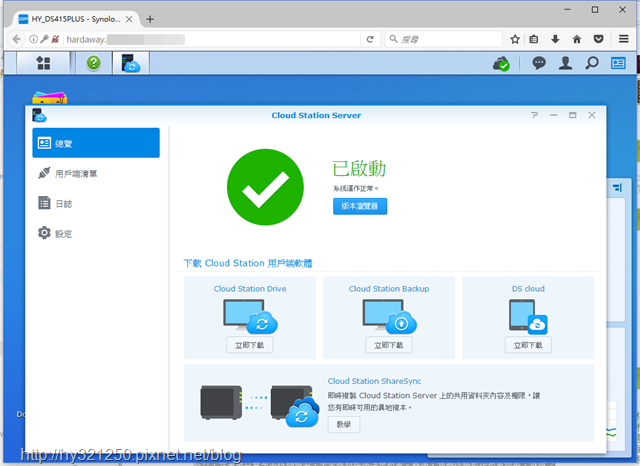
Task: Click the Cloud Station Drive monitor icon
Action: click(x=250, y=316)
